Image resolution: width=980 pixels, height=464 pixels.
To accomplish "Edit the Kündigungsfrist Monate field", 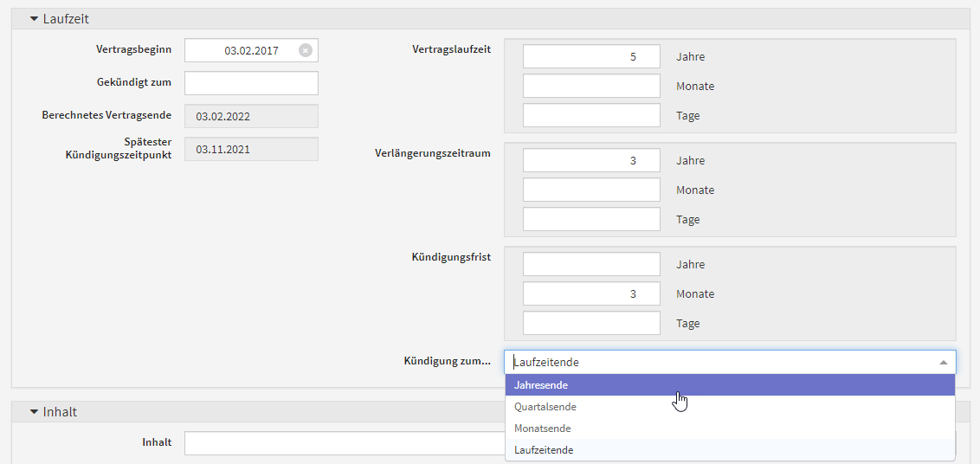I will coord(591,294).
